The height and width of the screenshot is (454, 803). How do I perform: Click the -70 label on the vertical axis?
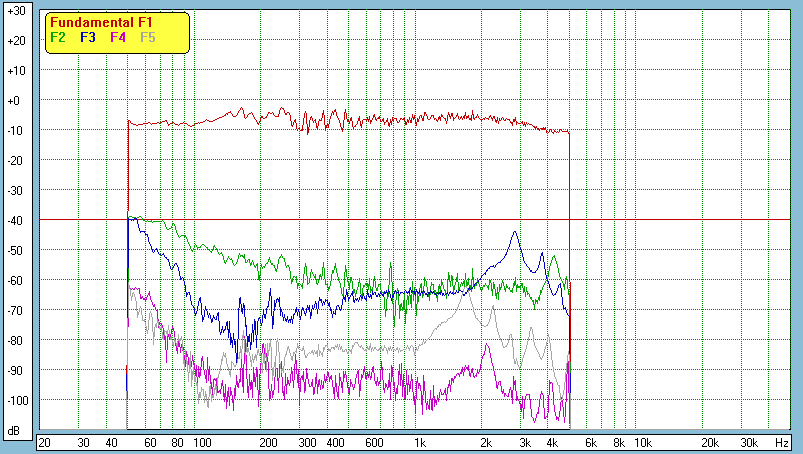pyautogui.click(x=15, y=311)
